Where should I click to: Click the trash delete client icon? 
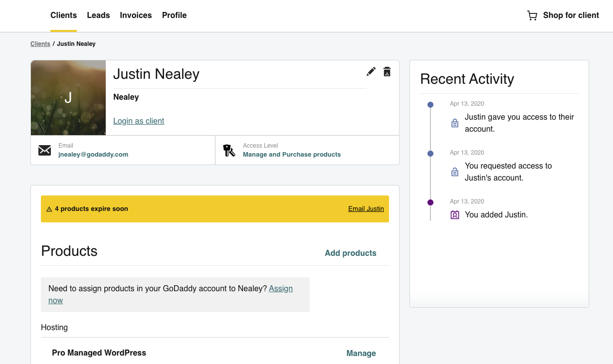click(x=387, y=72)
